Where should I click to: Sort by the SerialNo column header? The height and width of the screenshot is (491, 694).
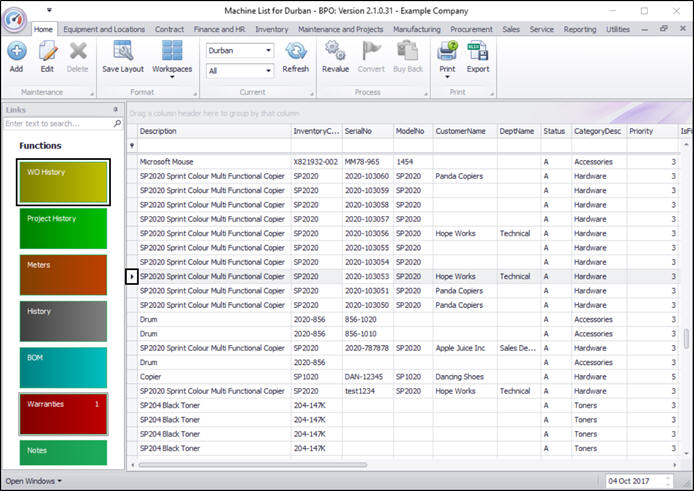pos(365,131)
